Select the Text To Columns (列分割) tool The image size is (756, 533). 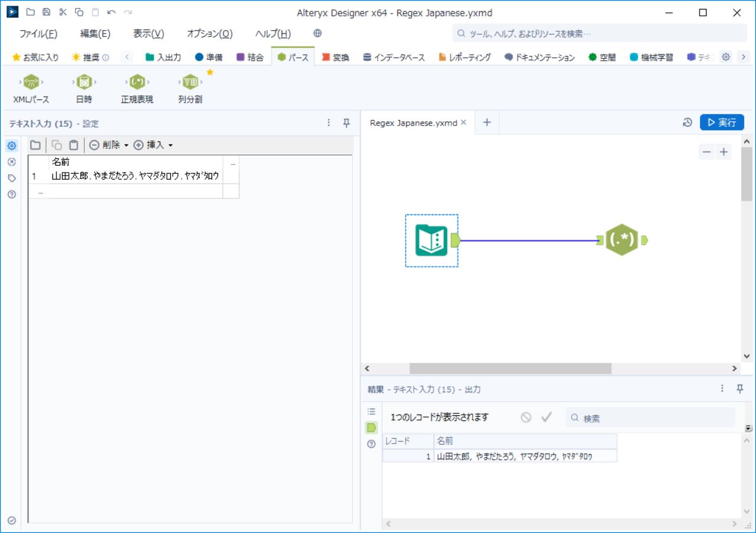point(190,82)
